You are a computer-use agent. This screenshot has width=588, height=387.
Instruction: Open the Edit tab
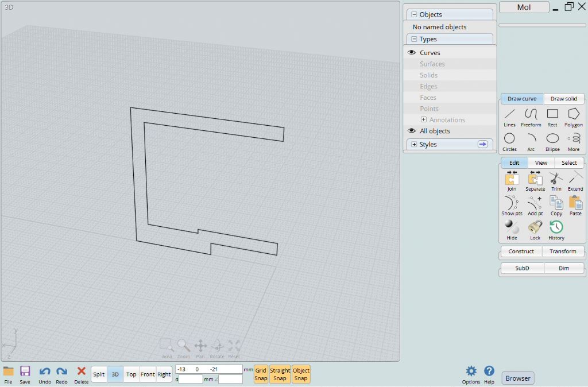tap(514, 162)
